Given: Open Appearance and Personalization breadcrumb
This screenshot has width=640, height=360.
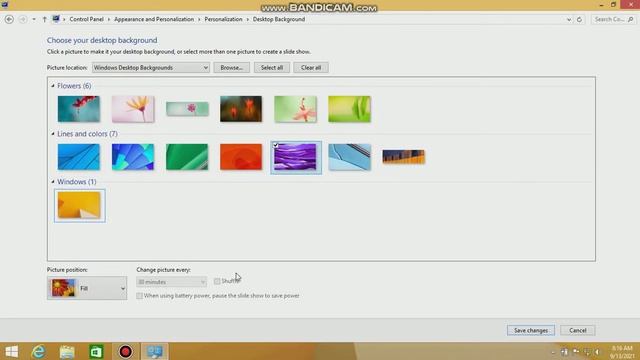Looking at the screenshot, I should [x=154, y=19].
